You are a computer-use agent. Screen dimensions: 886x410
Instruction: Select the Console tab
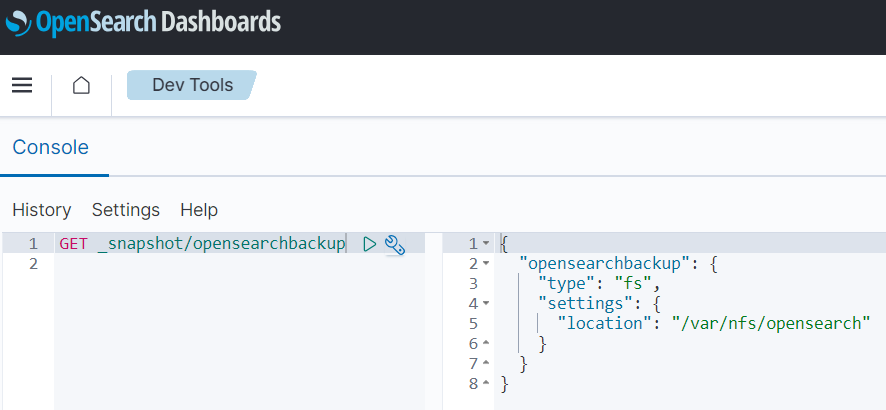[x=50, y=147]
